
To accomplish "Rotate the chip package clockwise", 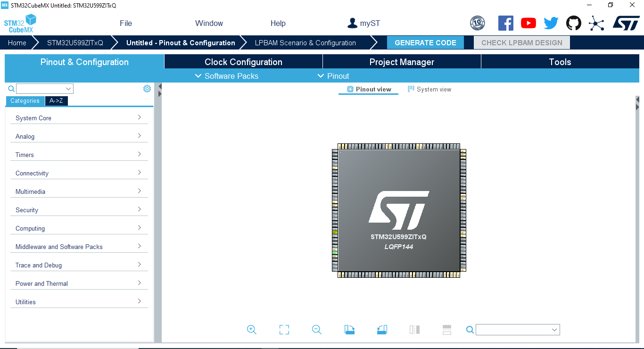I will 349,330.
